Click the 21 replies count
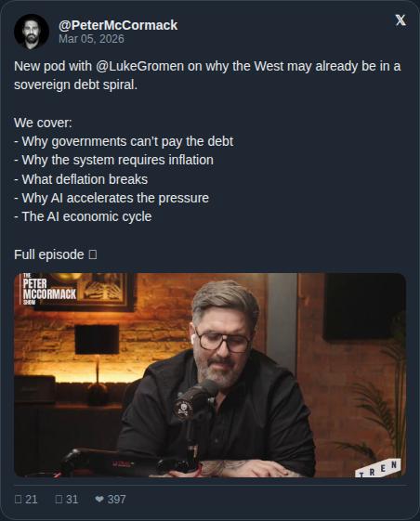The image size is (420, 521). (32, 499)
